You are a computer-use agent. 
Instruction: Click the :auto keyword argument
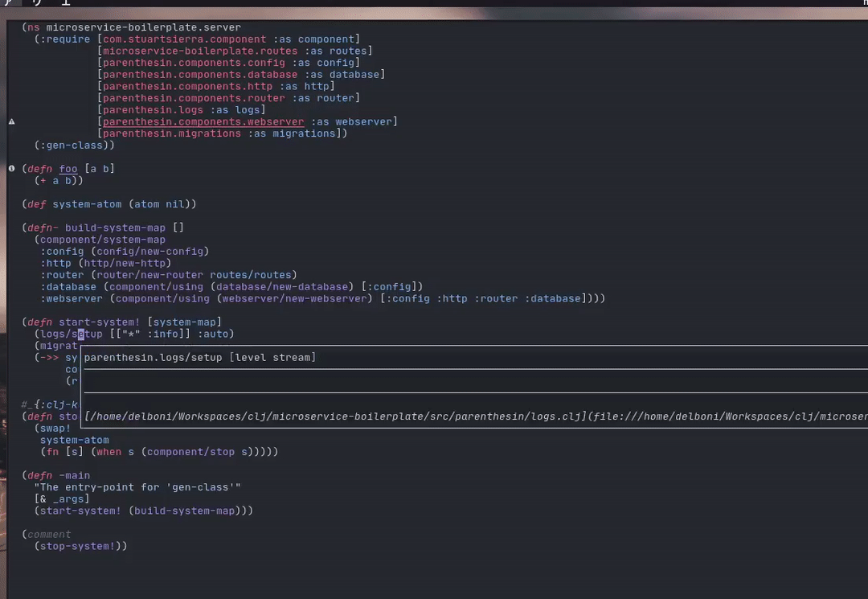pos(212,334)
